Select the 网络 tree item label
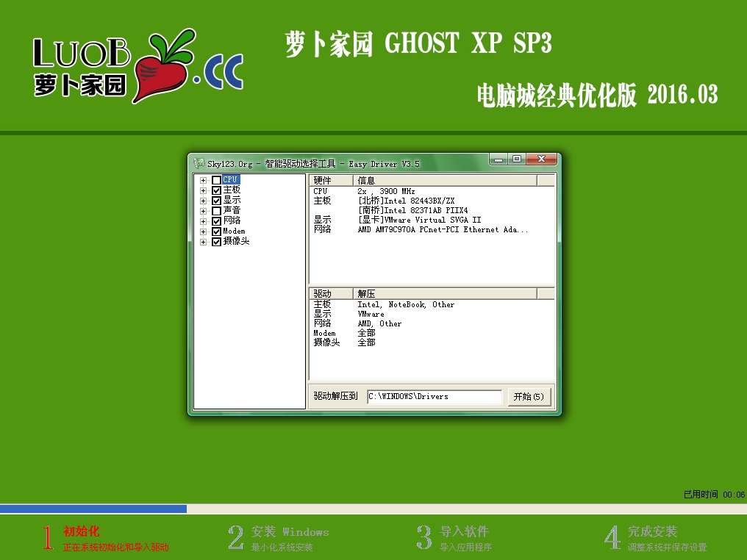This screenshot has width=747, height=560. [232, 220]
